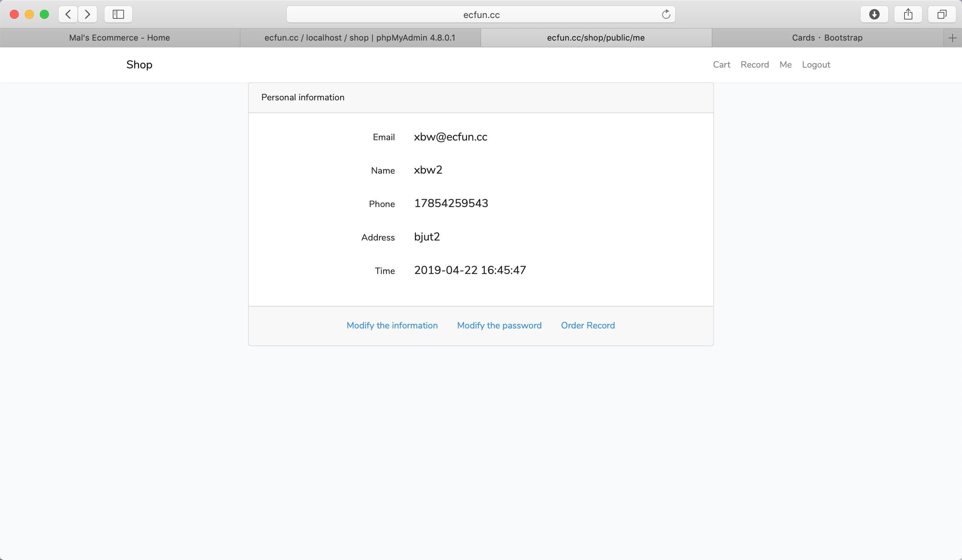Open Cart in navigation bar

click(x=721, y=65)
